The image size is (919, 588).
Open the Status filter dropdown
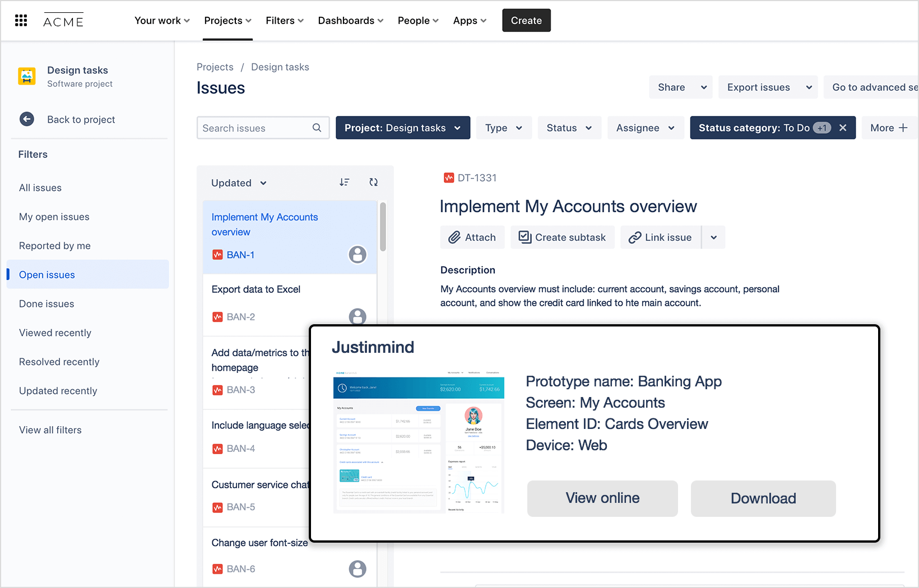click(569, 128)
